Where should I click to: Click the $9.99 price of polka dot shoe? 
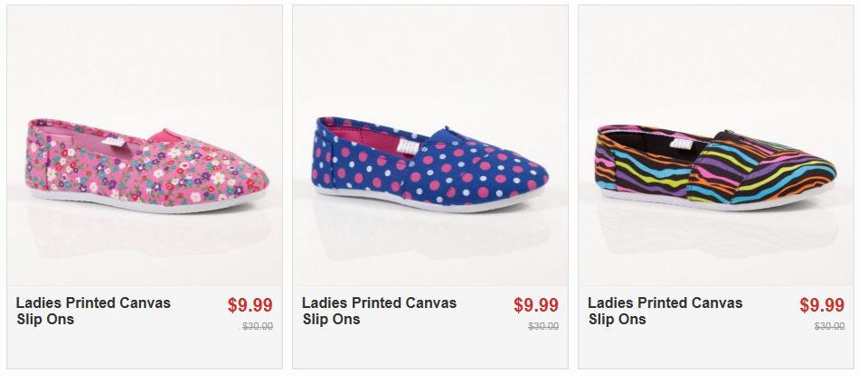535,305
